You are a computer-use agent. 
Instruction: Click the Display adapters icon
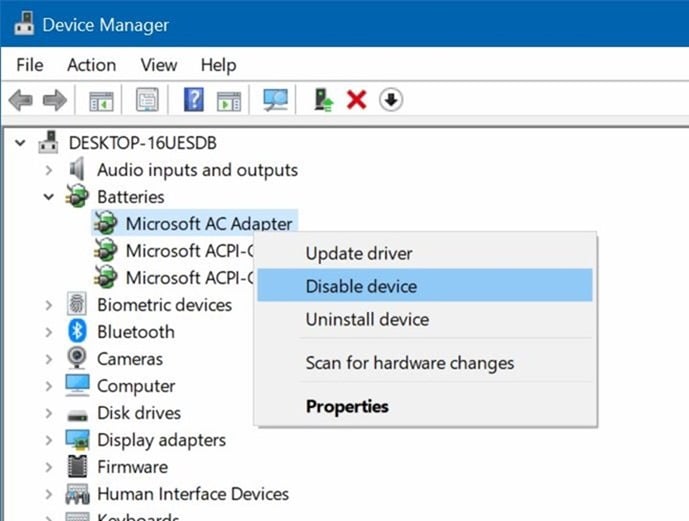click(77, 439)
